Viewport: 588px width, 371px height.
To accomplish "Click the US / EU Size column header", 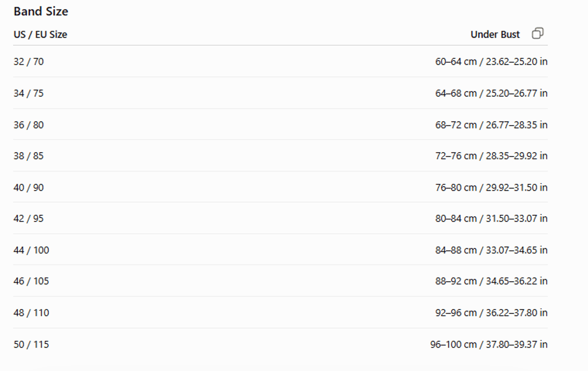I will 40,34.
